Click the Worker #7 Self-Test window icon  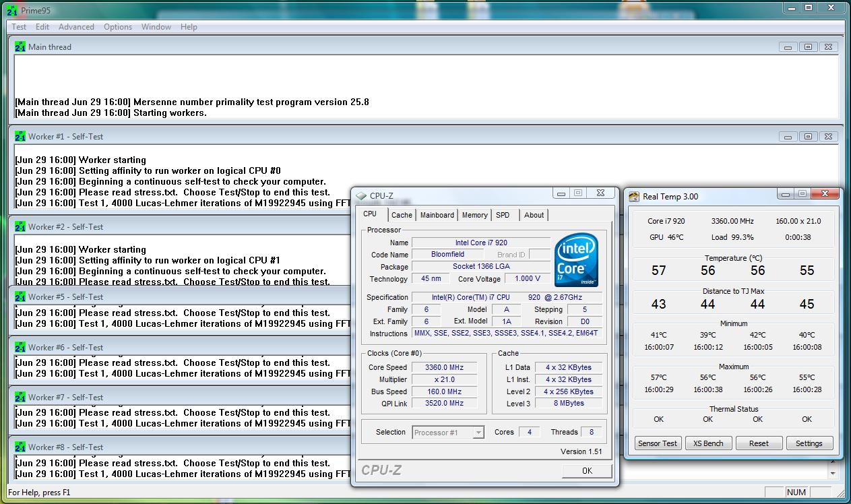20,397
